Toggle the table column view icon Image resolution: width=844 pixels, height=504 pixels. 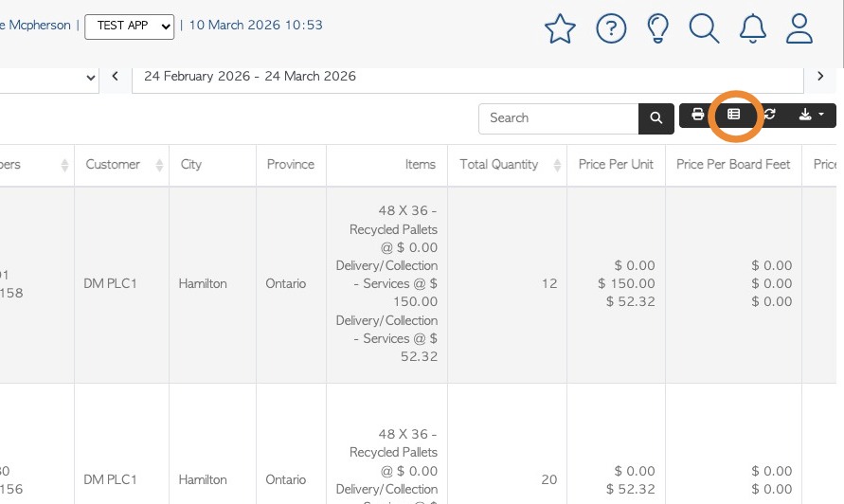coord(734,116)
